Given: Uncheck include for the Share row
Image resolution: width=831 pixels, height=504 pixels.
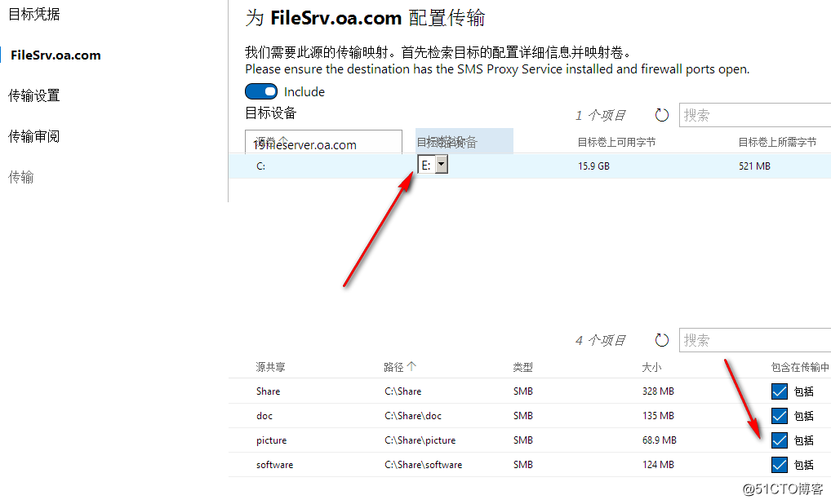Looking at the screenshot, I should coord(779,391).
